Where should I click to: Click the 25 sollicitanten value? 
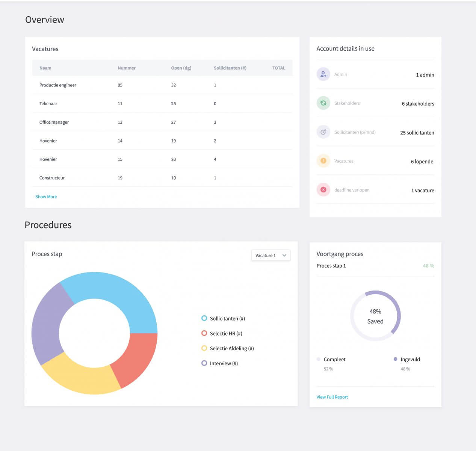click(x=417, y=133)
